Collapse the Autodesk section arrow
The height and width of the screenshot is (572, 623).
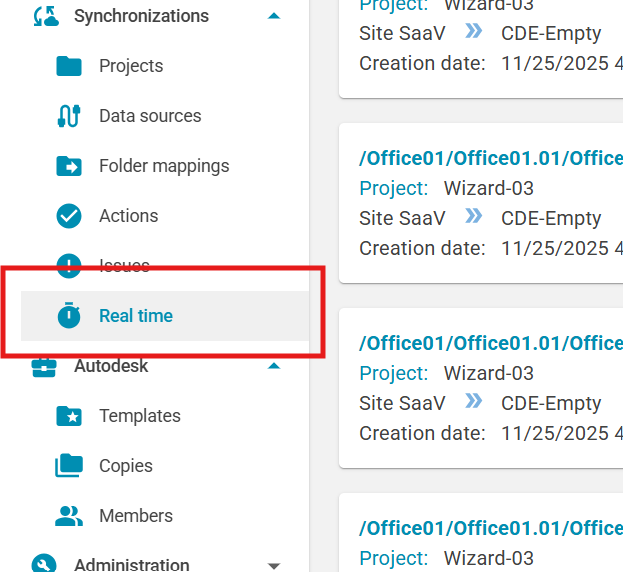pos(274,366)
